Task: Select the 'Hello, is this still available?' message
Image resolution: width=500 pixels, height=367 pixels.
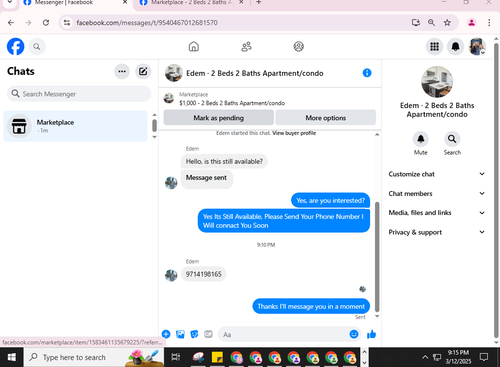Action: tap(224, 161)
